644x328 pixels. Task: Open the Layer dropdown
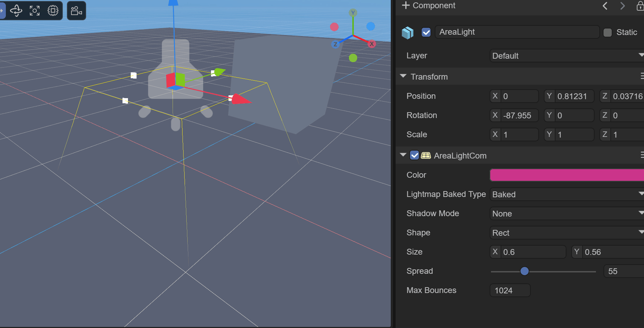click(566, 56)
